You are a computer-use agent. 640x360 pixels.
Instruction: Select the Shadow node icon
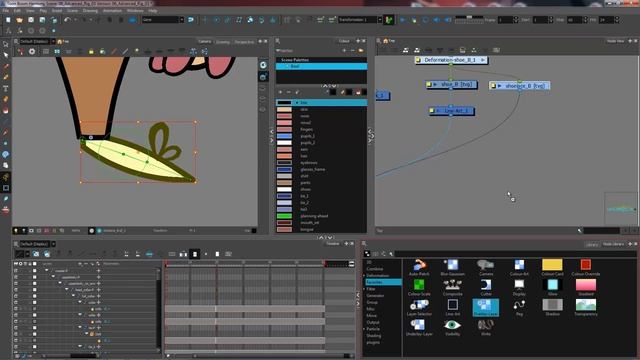point(553,305)
